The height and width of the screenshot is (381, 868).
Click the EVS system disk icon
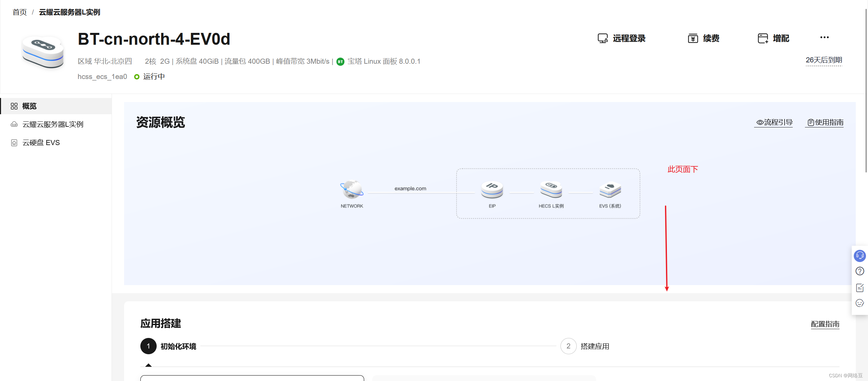coord(610,190)
